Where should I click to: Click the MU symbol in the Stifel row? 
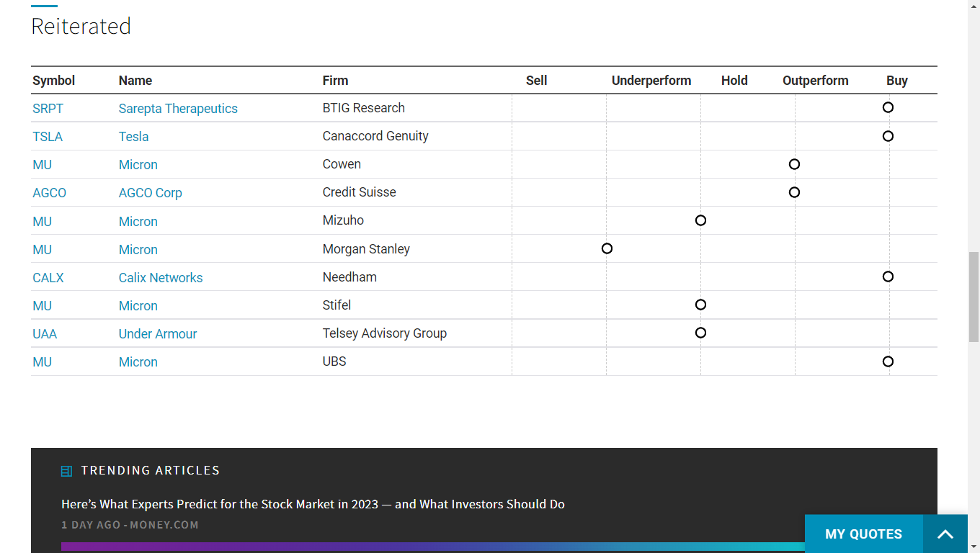pyautogui.click(x=43, y=306)
